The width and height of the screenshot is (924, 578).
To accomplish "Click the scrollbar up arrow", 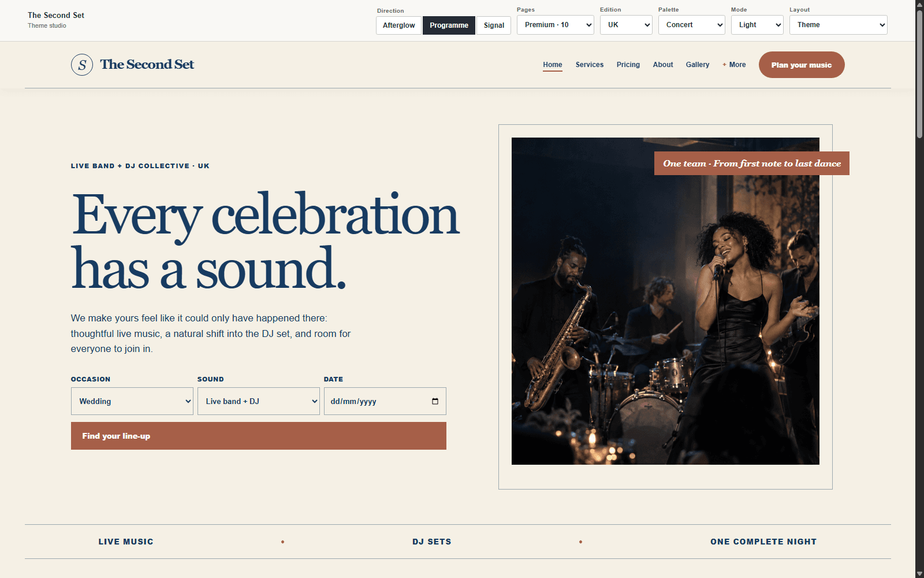I will (x=919, y=4).
